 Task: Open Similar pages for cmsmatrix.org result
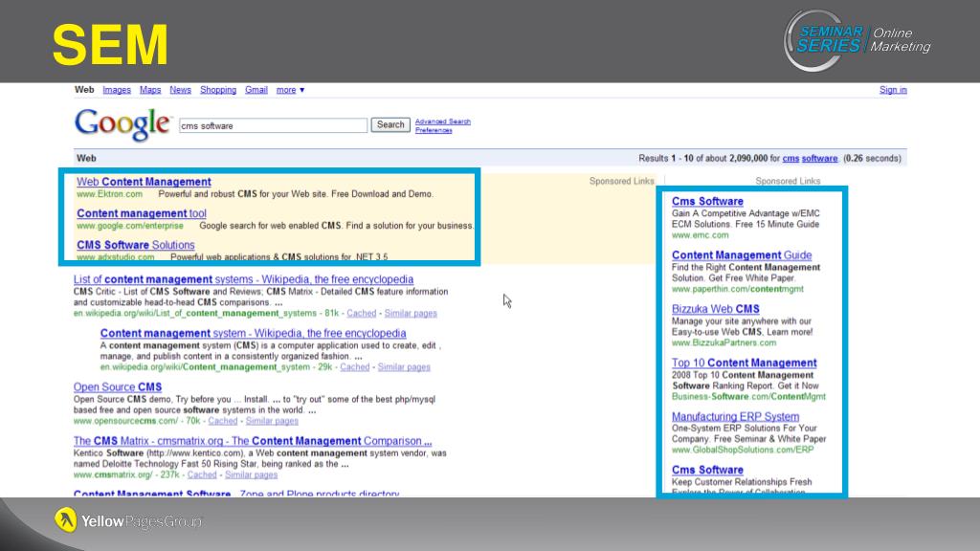tap(252, 474)
